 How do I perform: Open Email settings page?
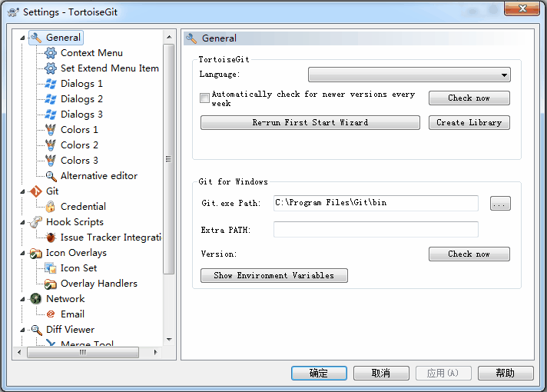click(72, 314)
